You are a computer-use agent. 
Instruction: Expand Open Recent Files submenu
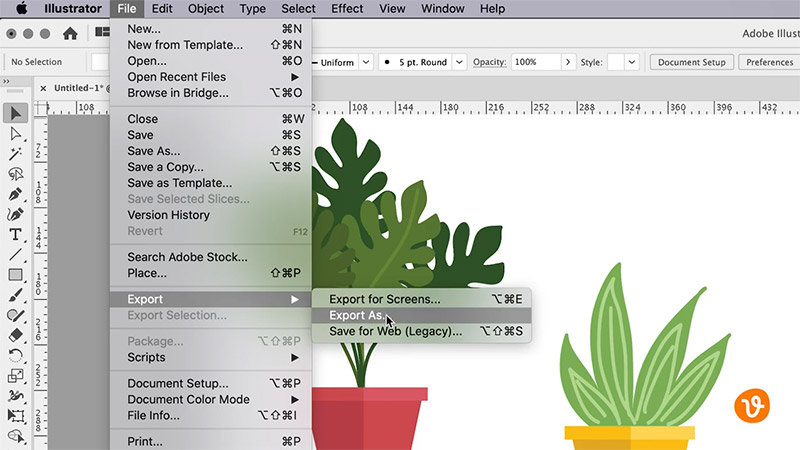211,77
